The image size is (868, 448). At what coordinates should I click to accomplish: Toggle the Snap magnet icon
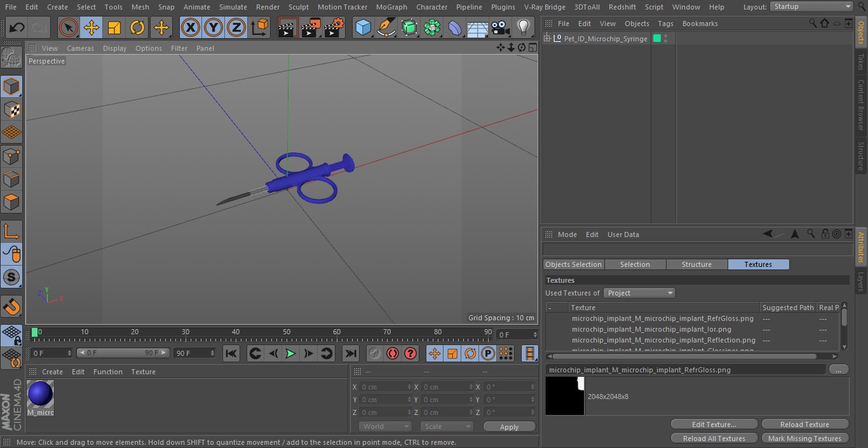point(11,306)
